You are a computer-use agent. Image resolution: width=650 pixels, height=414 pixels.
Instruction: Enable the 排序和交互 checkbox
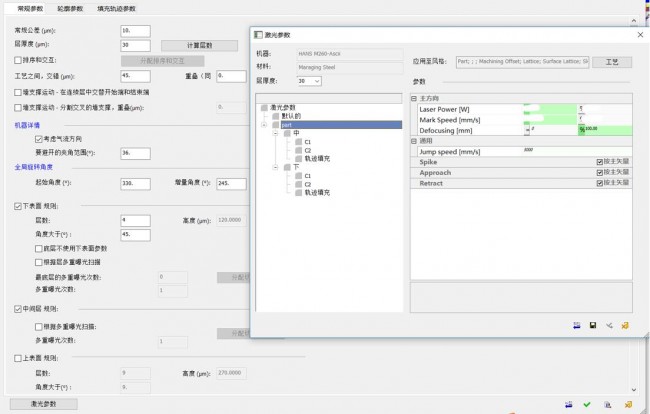[17, 60]
